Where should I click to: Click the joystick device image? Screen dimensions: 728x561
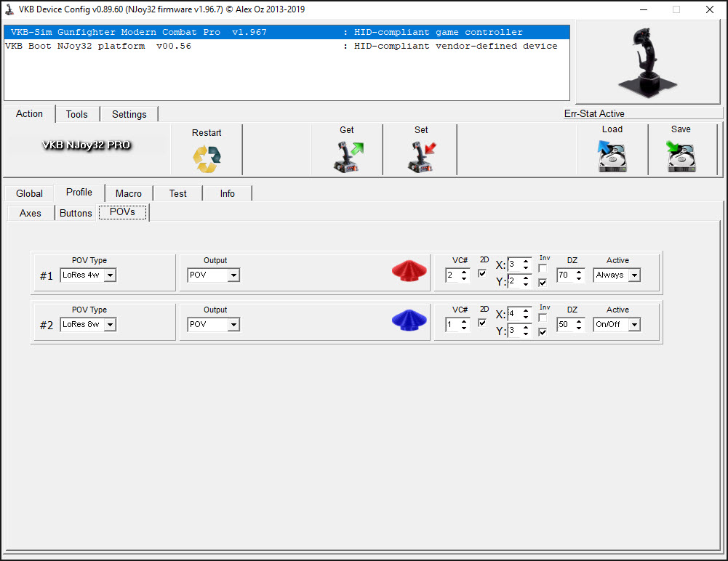tap(648, 62)
